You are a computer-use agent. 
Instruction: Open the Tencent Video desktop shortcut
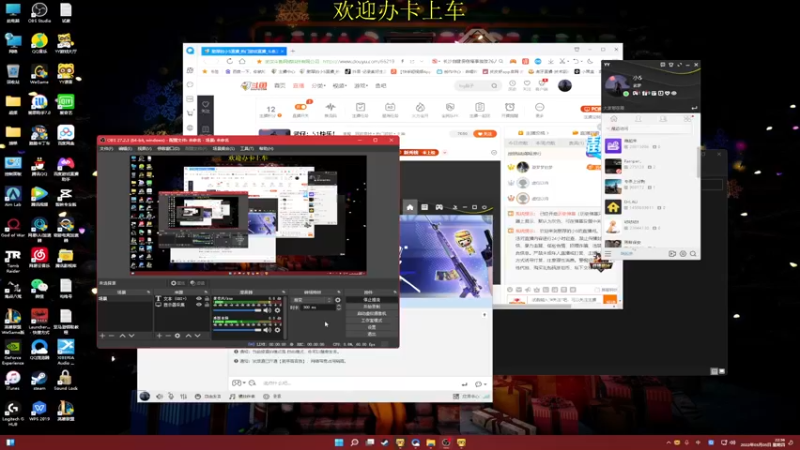tap(39, 196)
